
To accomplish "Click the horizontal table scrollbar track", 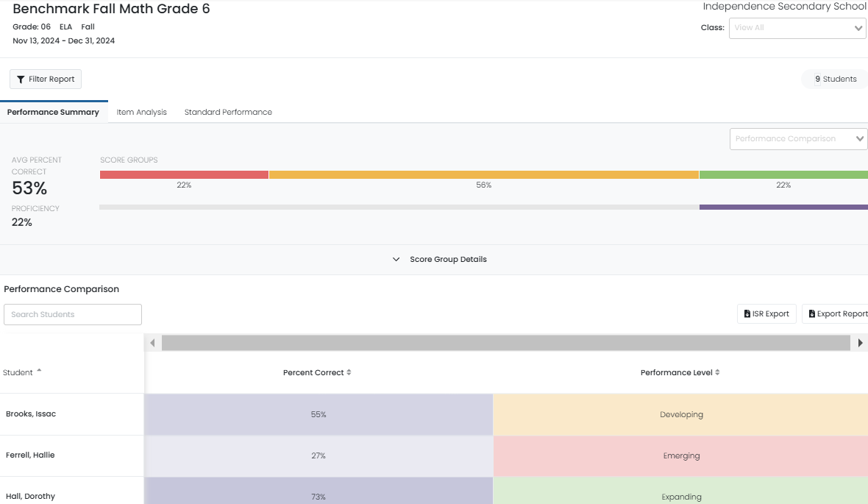I will pyautogui.click(x=505, y=343).
